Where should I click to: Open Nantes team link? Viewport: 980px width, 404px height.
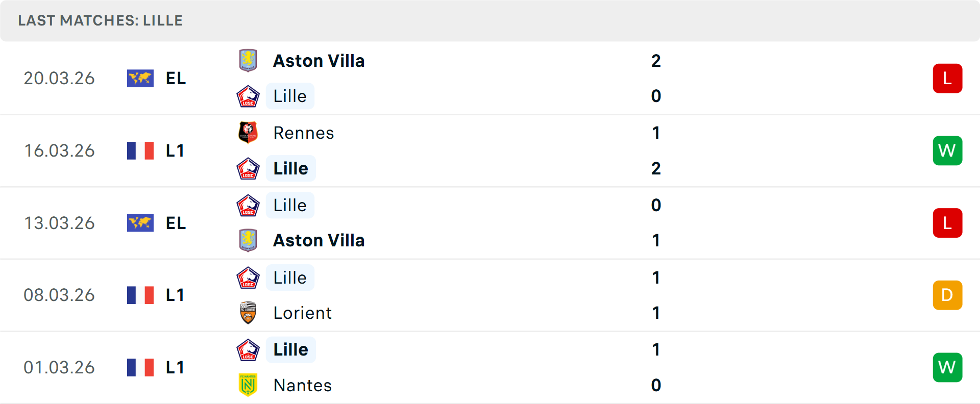[x=303, y=386]
